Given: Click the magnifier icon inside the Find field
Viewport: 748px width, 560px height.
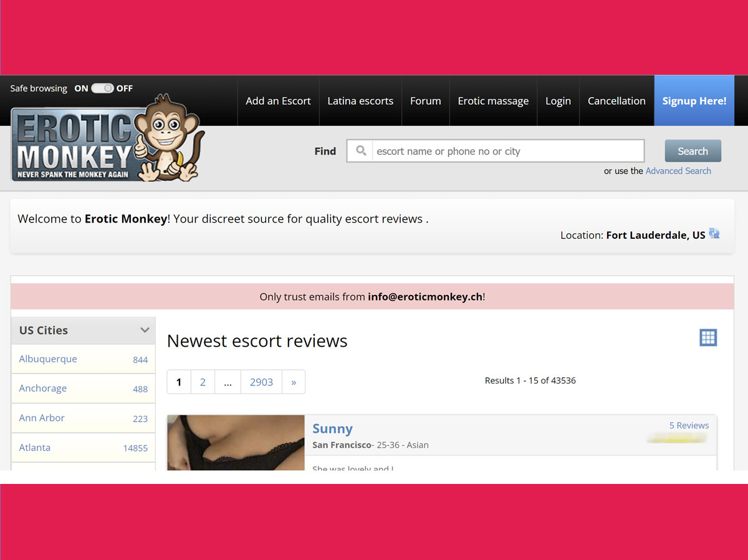Looking at the screenshot, I should click(x=360, y=150).
